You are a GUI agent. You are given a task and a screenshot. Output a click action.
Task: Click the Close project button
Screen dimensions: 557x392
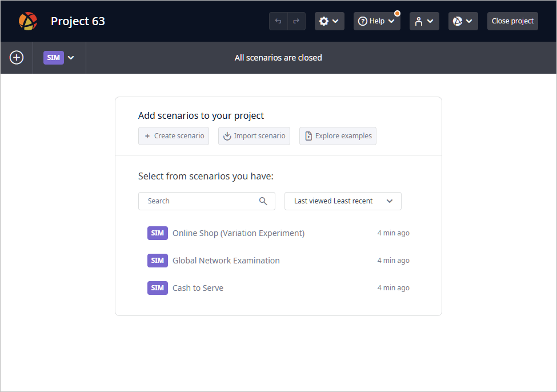(512, 21)
